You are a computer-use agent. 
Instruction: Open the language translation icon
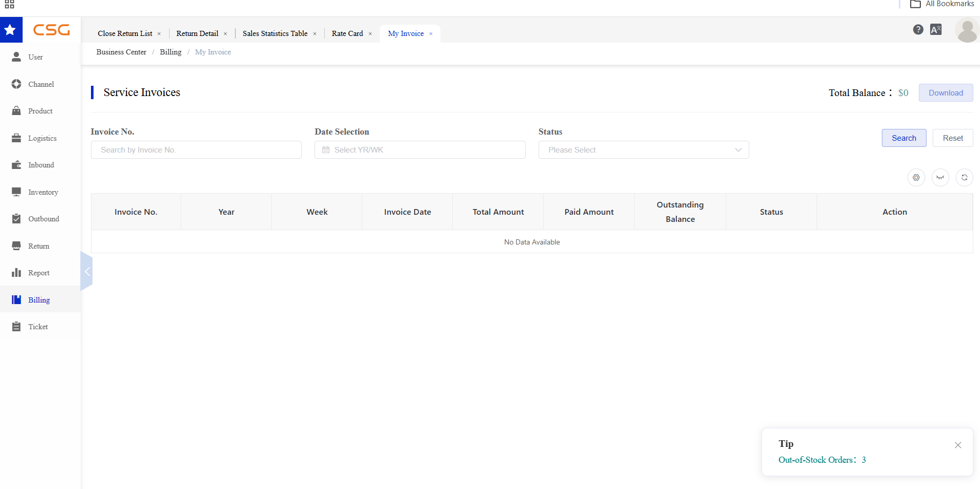click(936, 30)
